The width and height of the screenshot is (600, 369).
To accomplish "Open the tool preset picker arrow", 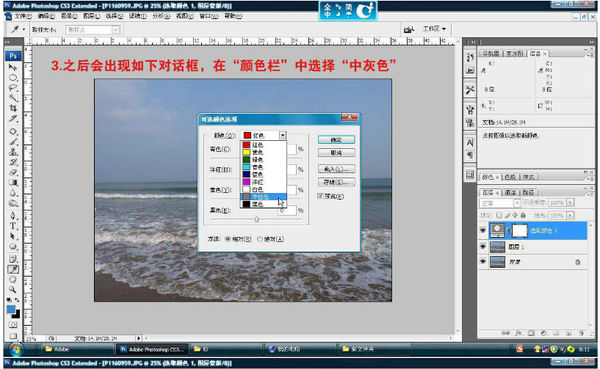I will pyautogui.click(x=24, y=29).
